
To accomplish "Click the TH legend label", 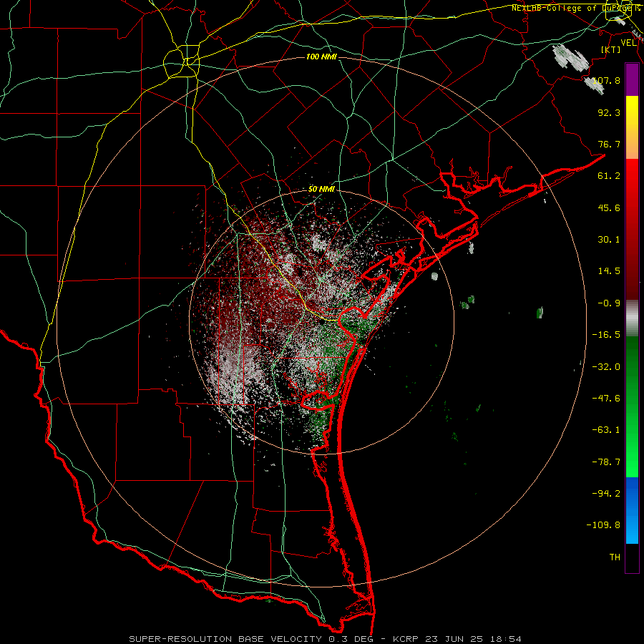I will [615, 557].
